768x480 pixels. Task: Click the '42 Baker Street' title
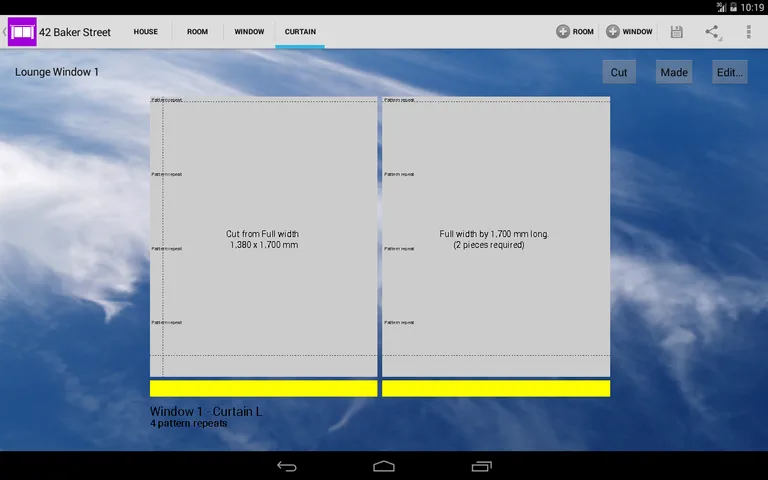pyautogui.click(x=75, y=32)
